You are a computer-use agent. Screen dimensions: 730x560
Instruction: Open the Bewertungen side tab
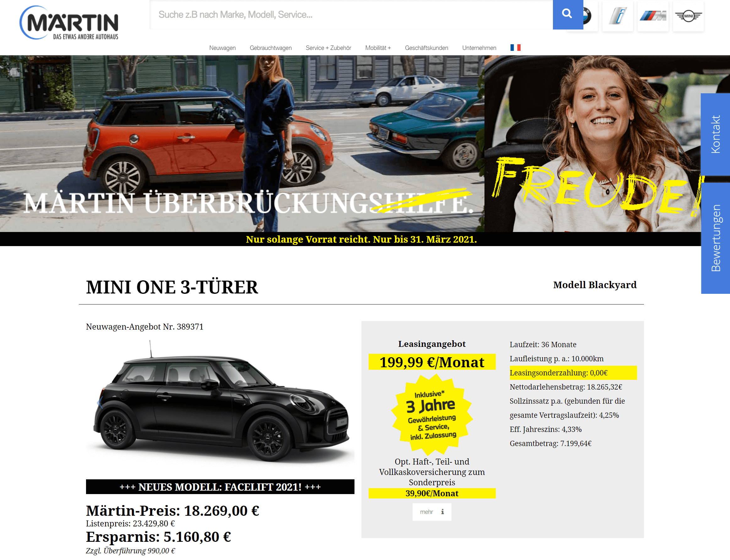[715, 238]
